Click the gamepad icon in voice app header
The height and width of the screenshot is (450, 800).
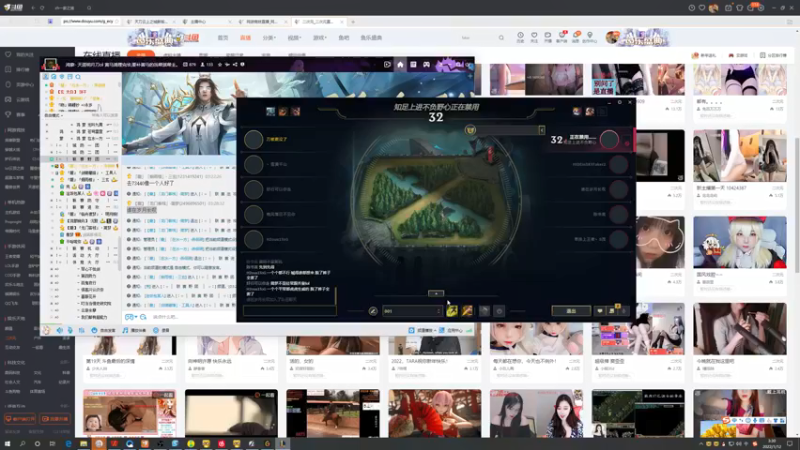(427, 65)
